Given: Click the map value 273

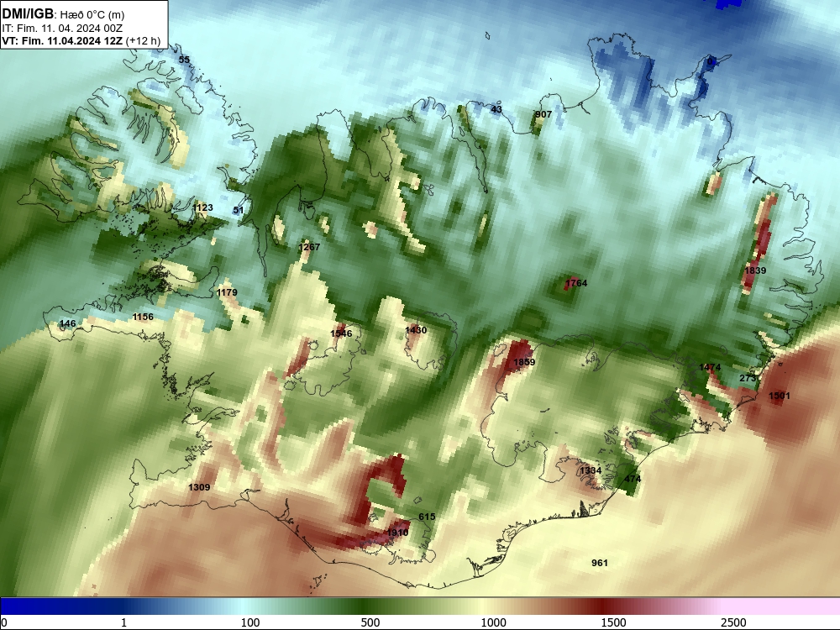Looking at the screenshot, I should click(x=748, y=378).
